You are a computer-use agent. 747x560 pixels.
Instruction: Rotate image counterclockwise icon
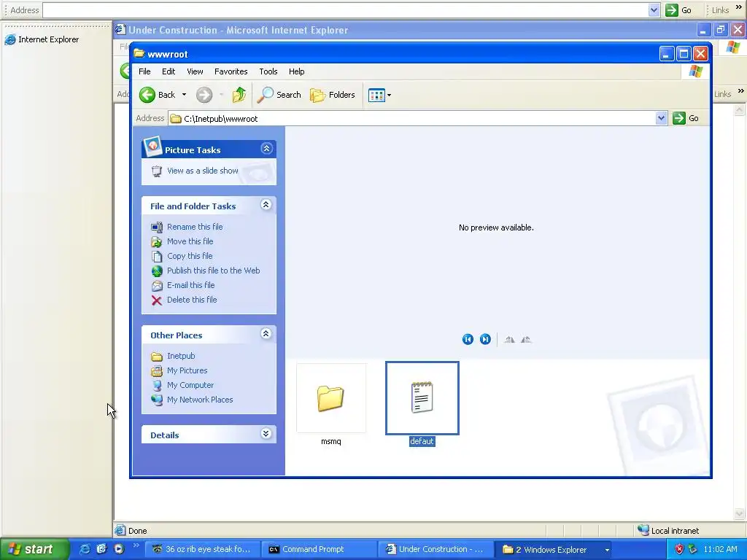[x=526, y=340]
